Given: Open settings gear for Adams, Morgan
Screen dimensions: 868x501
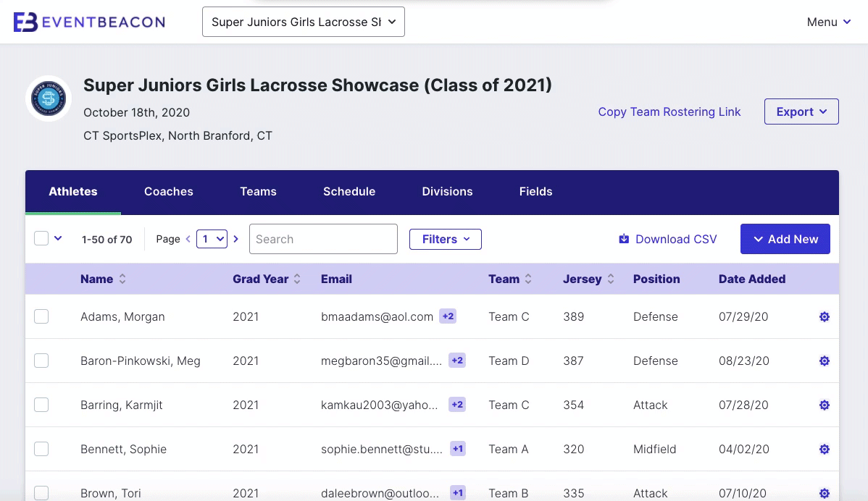Looking at the screenshot, I should click(825, 316).
